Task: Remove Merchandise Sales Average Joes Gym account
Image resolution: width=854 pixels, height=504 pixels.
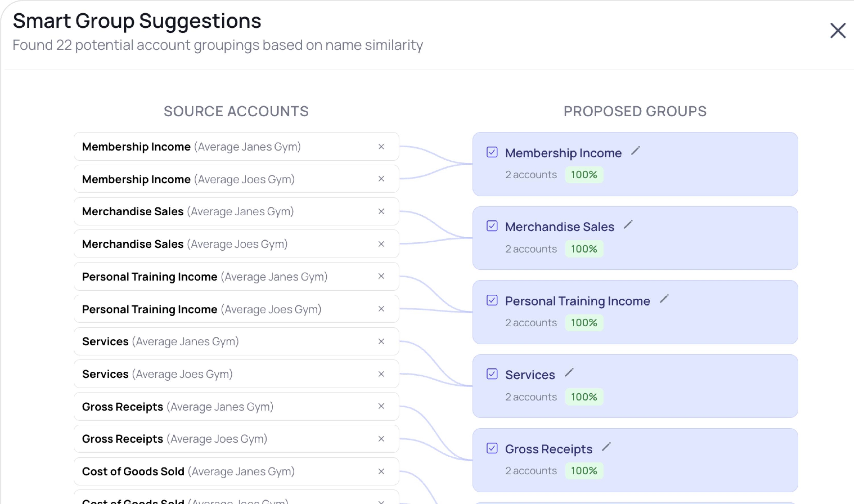Action: (381, 244)
